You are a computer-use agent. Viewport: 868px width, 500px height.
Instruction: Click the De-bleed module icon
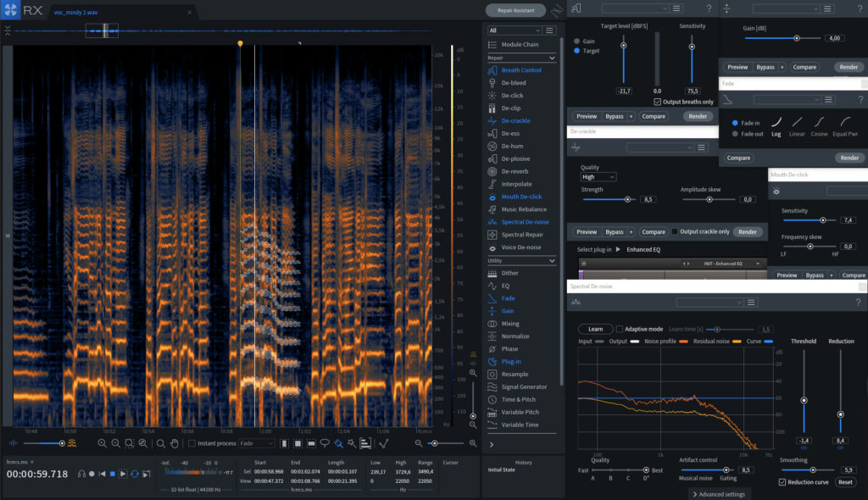click(492, 83)
